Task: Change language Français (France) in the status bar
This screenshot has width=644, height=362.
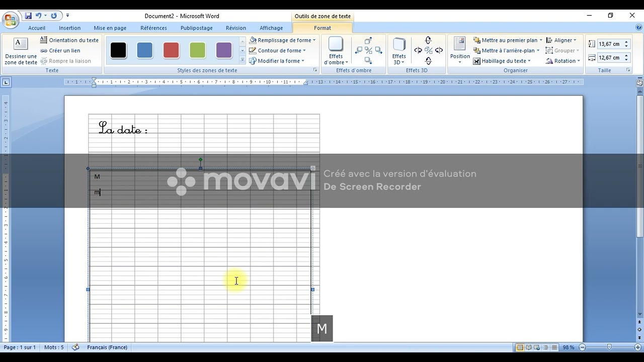Action: click(107, 347)
